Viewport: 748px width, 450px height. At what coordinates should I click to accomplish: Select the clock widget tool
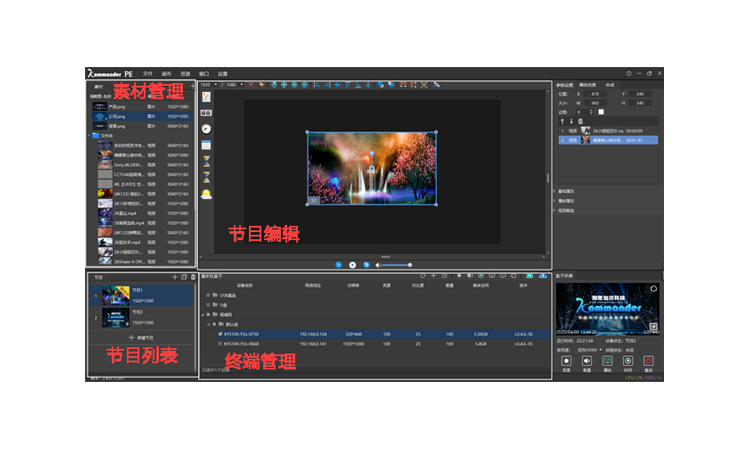[x=206, y=129]
